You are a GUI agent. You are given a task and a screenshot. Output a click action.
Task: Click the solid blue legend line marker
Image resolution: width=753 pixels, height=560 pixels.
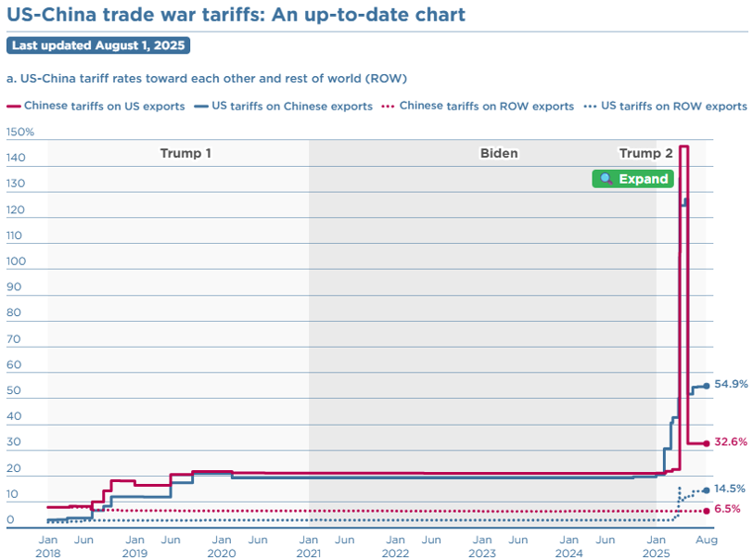(x=201, y=107)
